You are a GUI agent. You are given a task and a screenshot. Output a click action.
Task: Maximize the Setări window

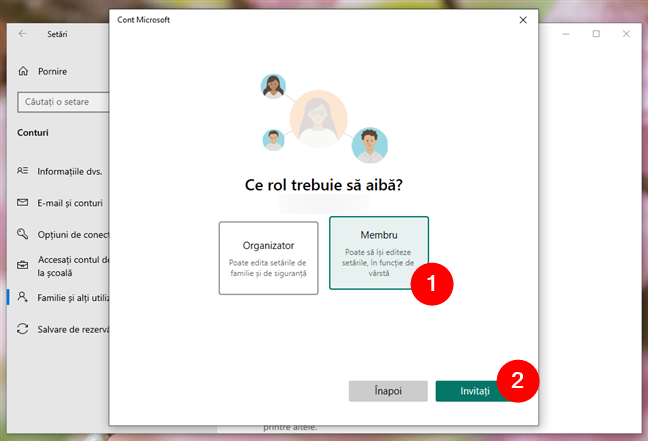tap(596, 33)
